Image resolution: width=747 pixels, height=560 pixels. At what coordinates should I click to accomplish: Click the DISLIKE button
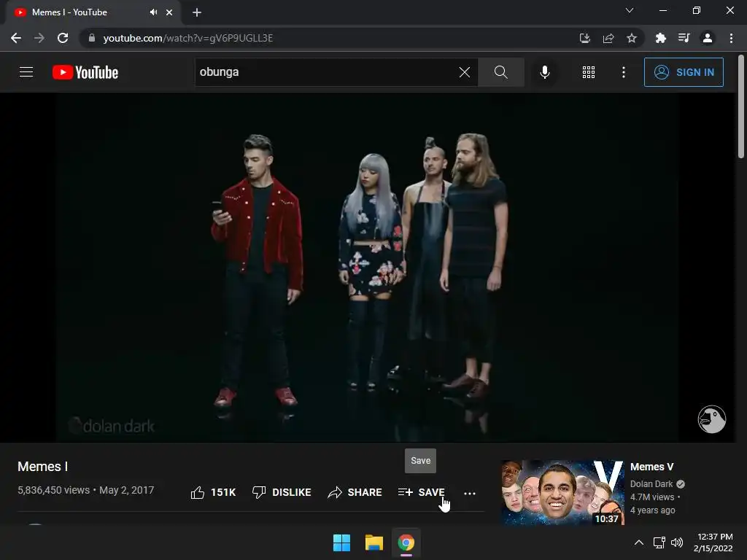pyautogui.click(x=282, y=492)
